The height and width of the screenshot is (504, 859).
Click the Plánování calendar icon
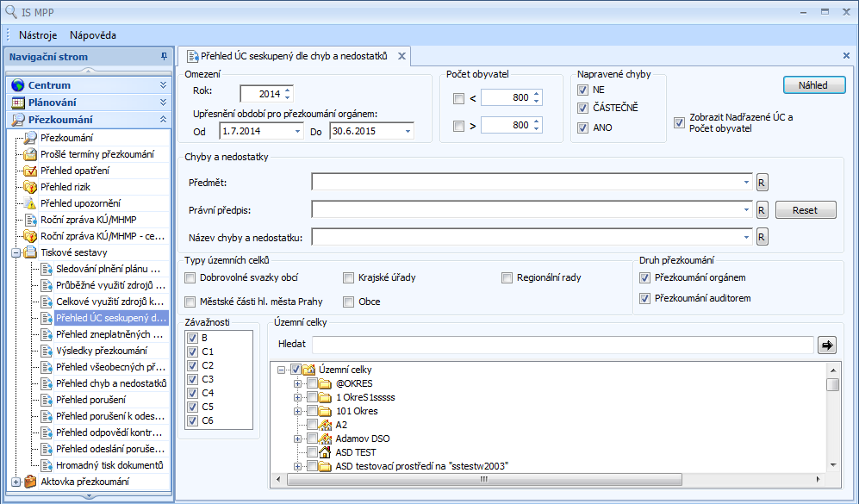[x=18, y=103]
